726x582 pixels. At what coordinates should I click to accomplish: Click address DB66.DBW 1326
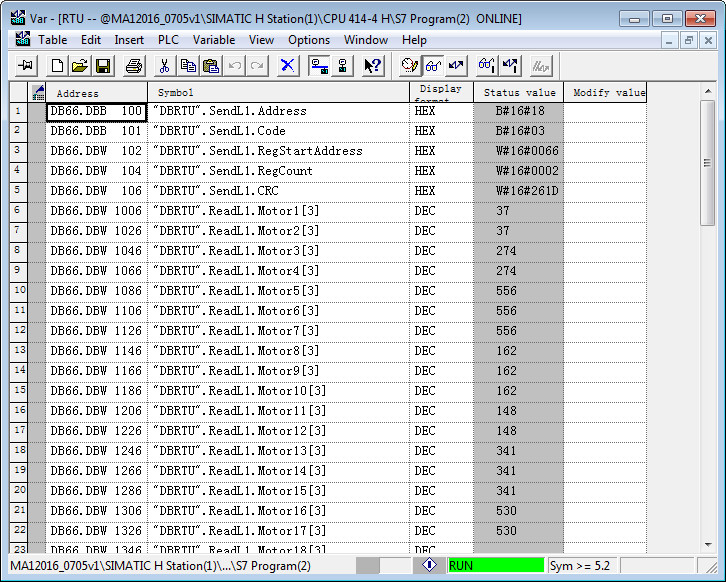pyautogui.click(x=96, y=531)
